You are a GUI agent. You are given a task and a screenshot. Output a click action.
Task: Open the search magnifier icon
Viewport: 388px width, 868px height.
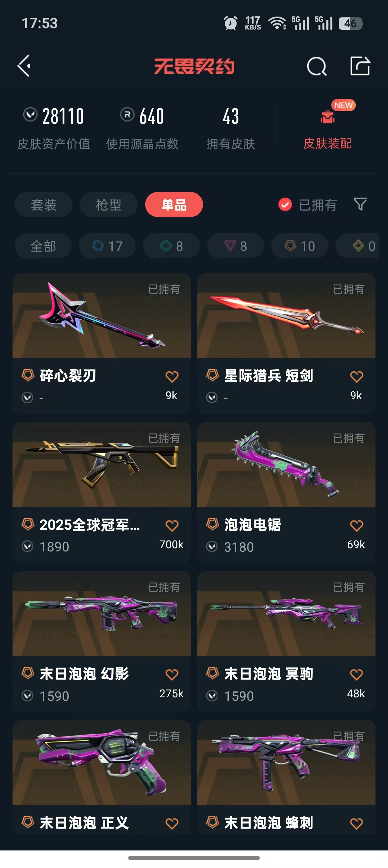pyautogui.click(x=317, y=66)
